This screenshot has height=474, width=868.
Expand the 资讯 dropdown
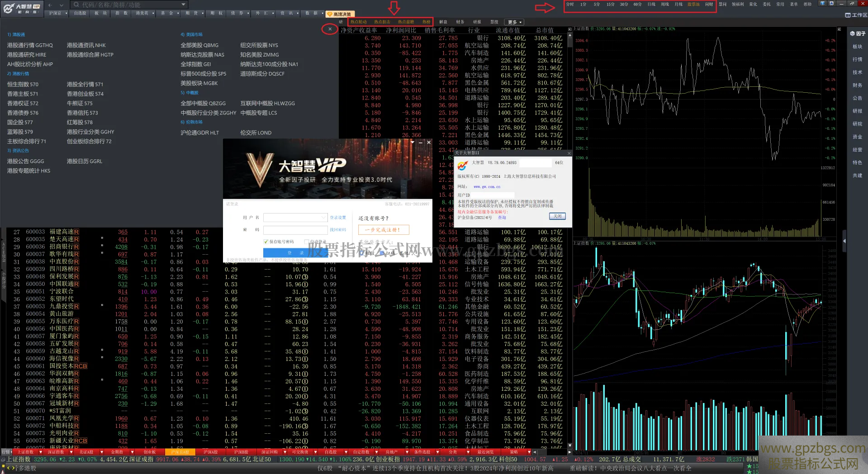pyautogui.click(x=289, y=13)
